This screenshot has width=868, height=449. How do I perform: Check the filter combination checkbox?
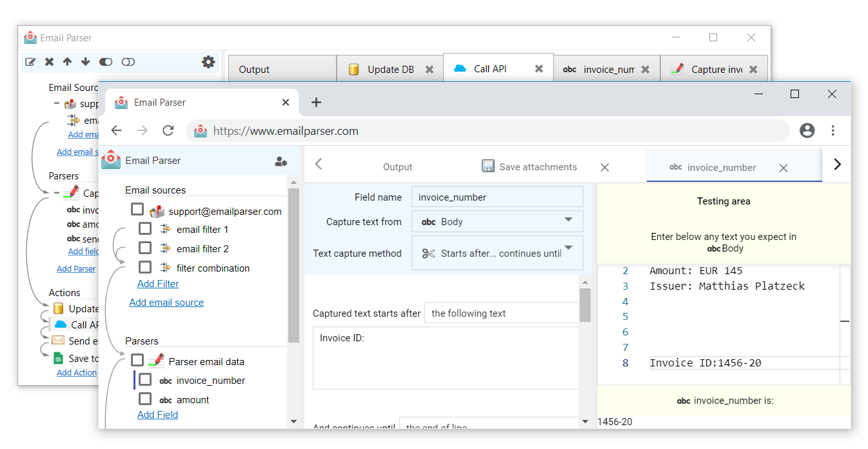pos(145,267)
